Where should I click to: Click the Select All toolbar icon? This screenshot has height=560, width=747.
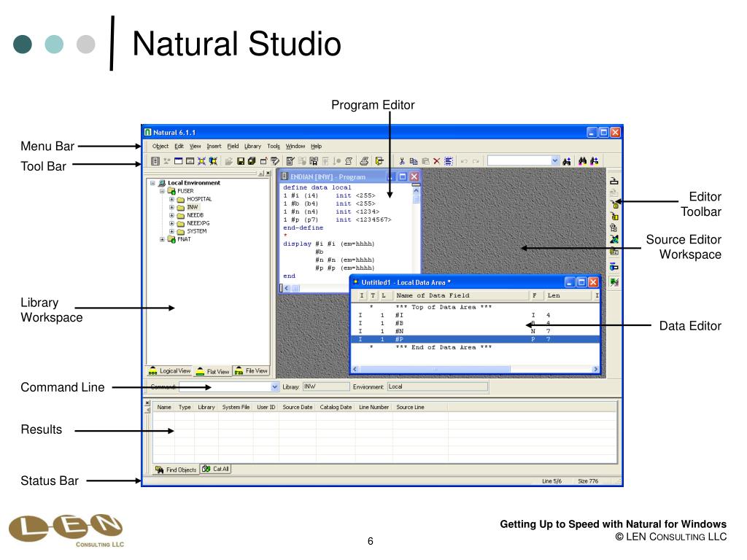(449, 161)
